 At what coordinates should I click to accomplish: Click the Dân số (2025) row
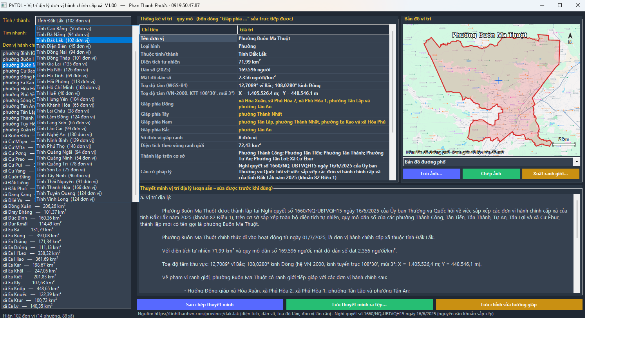264,70
